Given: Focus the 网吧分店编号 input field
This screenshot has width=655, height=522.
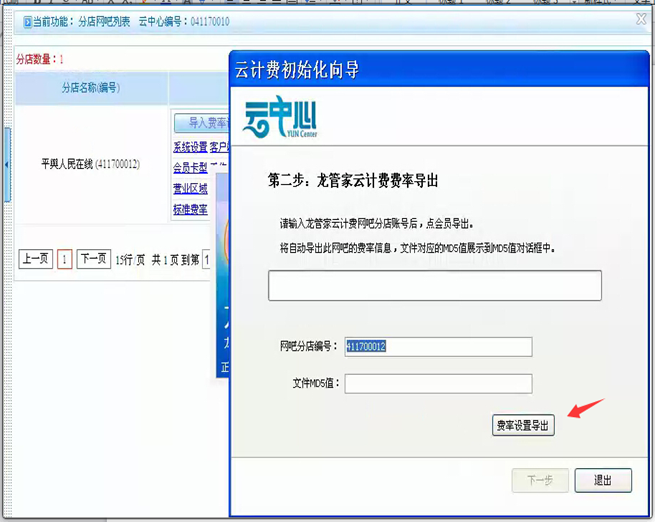Looking at the screenshot, I should coord(438,347).
